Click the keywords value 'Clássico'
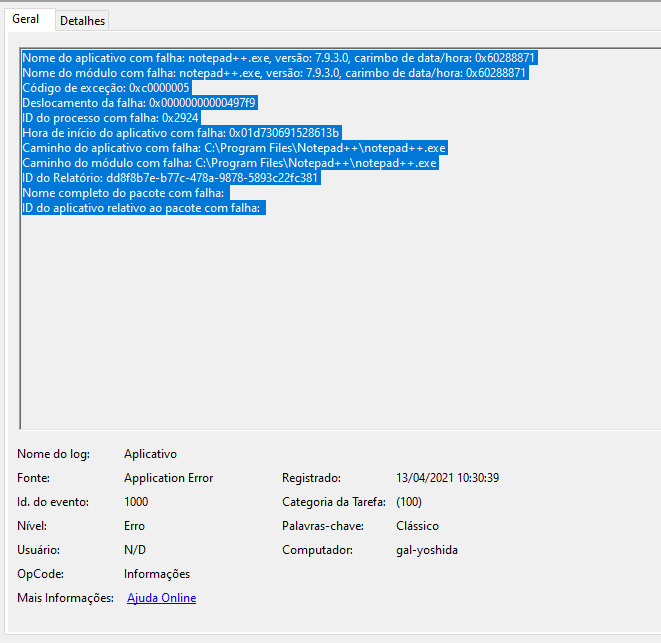The width and height of the screenshot is (661, 643). click(x=417, y=526)
